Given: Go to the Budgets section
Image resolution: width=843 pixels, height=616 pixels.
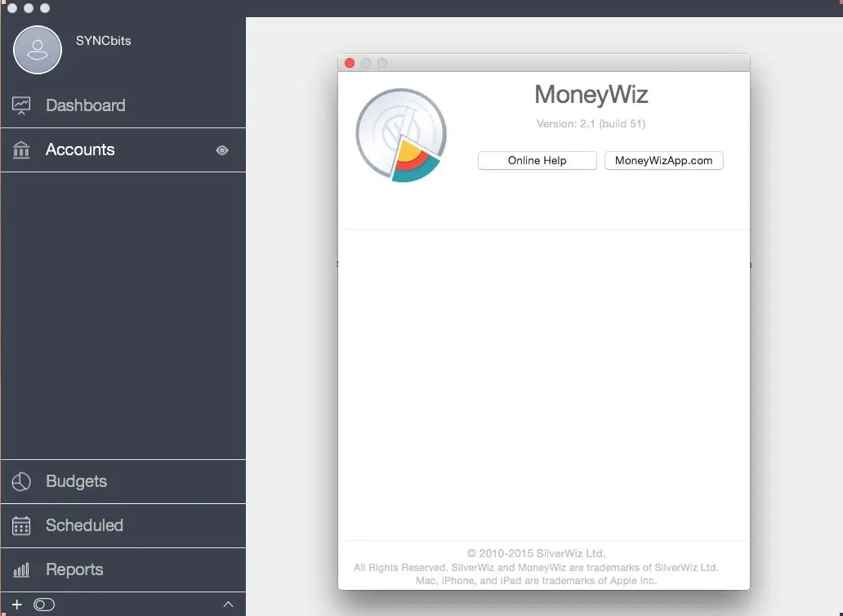Looking at the screenshot, I should tap(123, 482).
